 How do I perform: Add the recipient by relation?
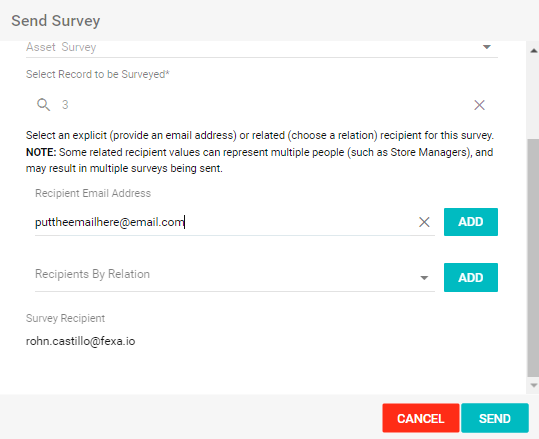(471, 277)
